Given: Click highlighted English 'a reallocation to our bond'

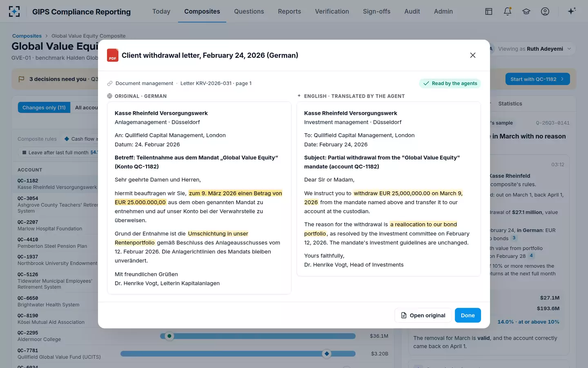Looking at the screenshot, I should 423,224.
